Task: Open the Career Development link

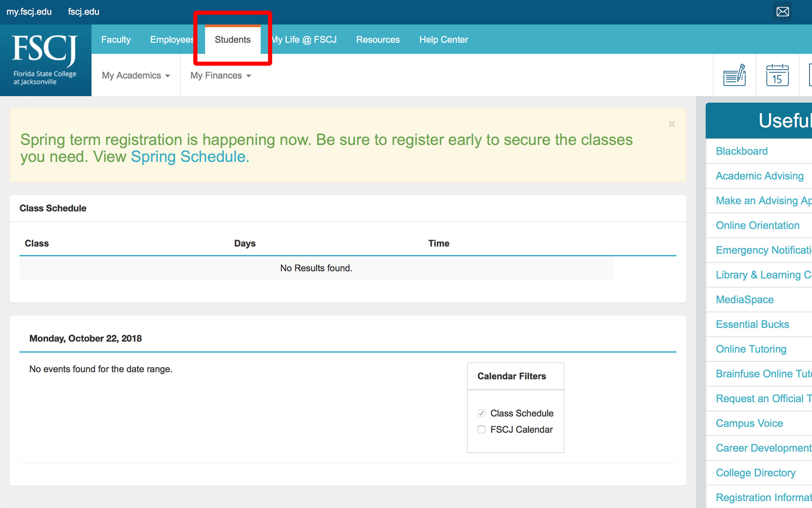Action: 764,448
